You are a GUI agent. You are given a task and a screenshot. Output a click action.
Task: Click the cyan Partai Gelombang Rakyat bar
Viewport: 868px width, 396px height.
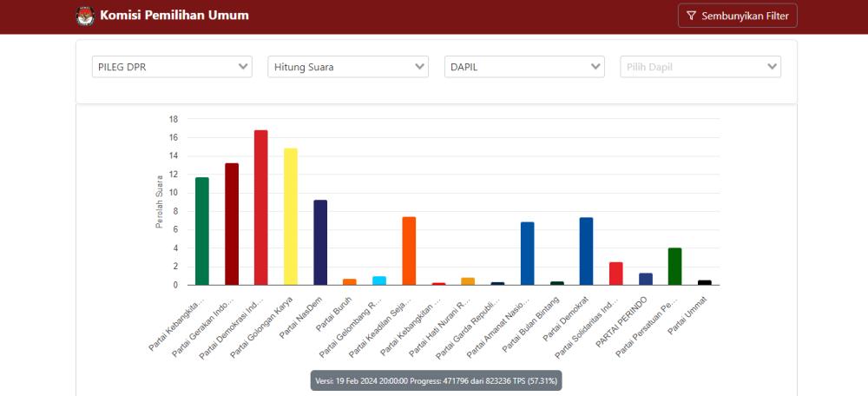point(379,280)
